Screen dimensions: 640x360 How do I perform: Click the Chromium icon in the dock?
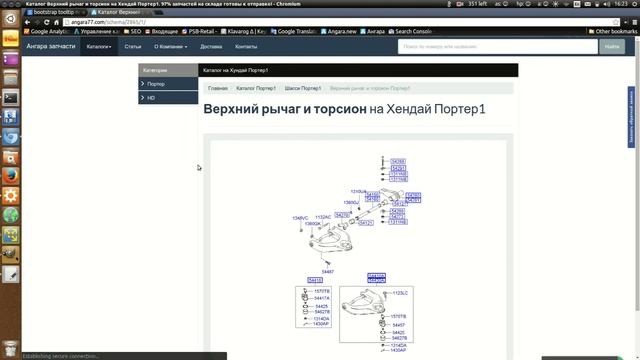(x=11, y=137)
